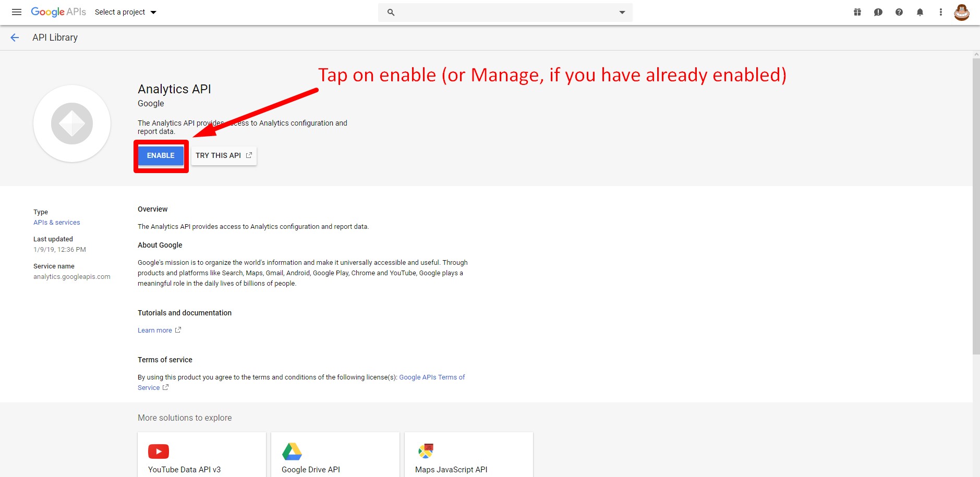Screen dimensions: 980x477
Task: Navigate back using the API Library arrow
Action: [x=15, y=37]
